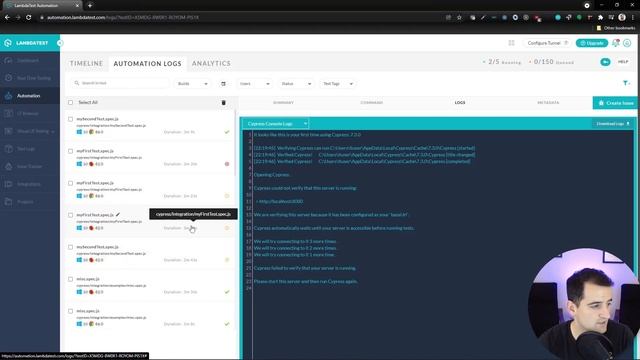Open the user profile icon in the header
The height and width of the screenshot is (360, 640).
[627, 43]
